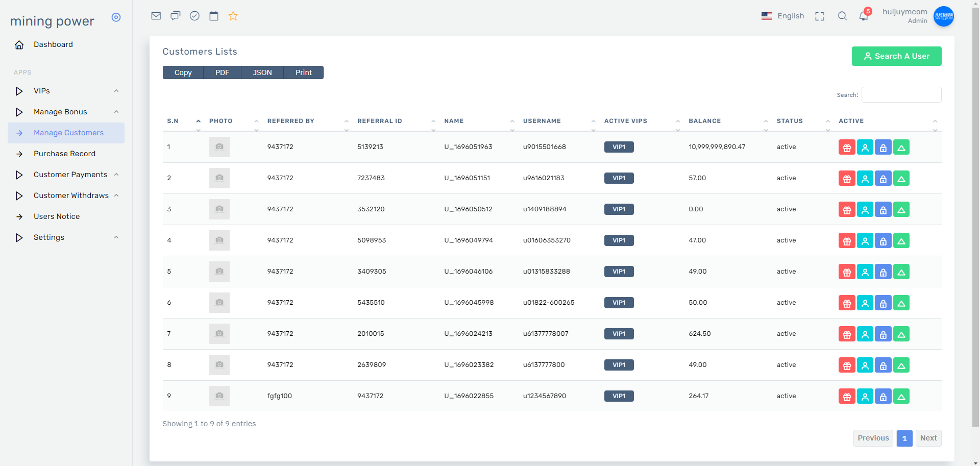Select page 1 in pagination
The width and height of the screenshot is (980, 466).
click(x=904, y=438)
